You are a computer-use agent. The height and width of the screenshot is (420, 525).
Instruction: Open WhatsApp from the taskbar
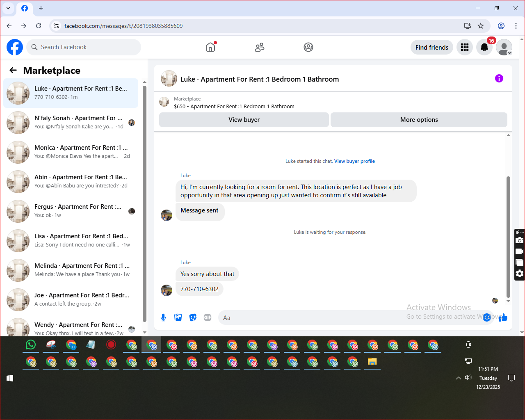[31, 345]
